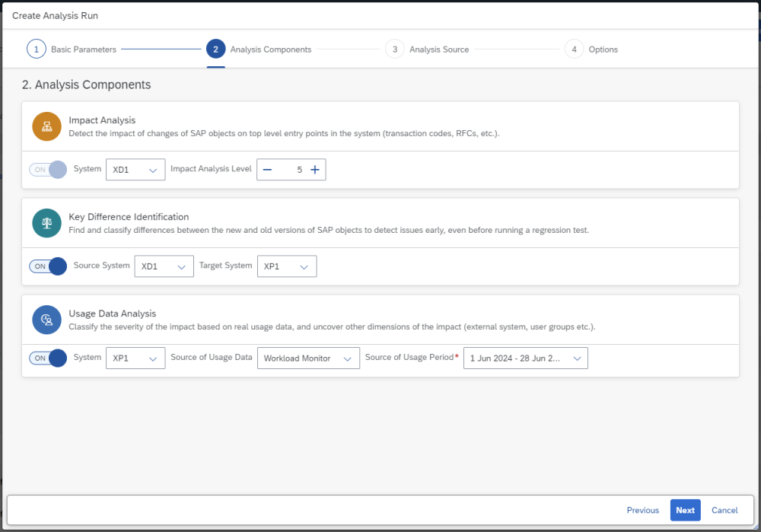
Task: Click the Previous button
Action: tap(643, 510)
